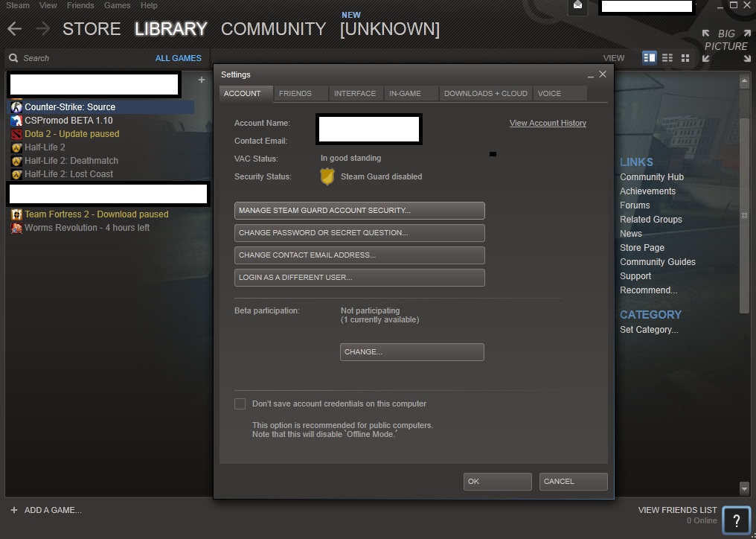This screenshot has height=539, width=756.
Task: Open the Achievements link
Action: [x=647, y=191]
